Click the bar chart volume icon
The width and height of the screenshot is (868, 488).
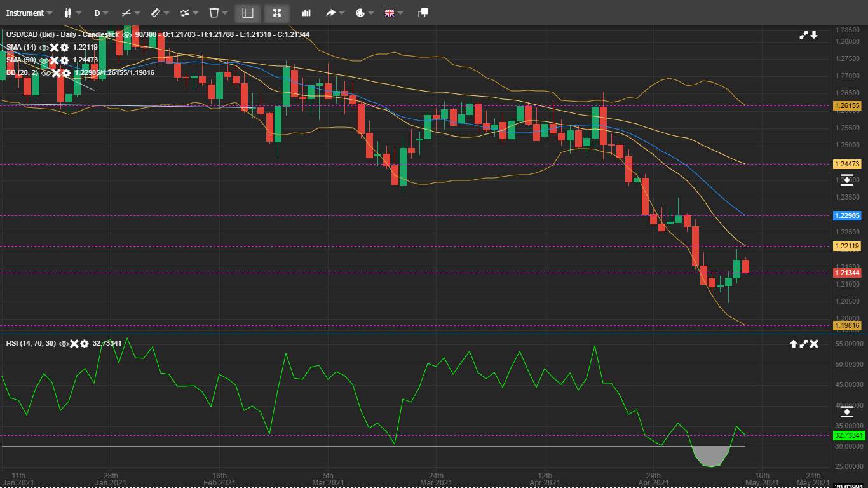(306, 13)
